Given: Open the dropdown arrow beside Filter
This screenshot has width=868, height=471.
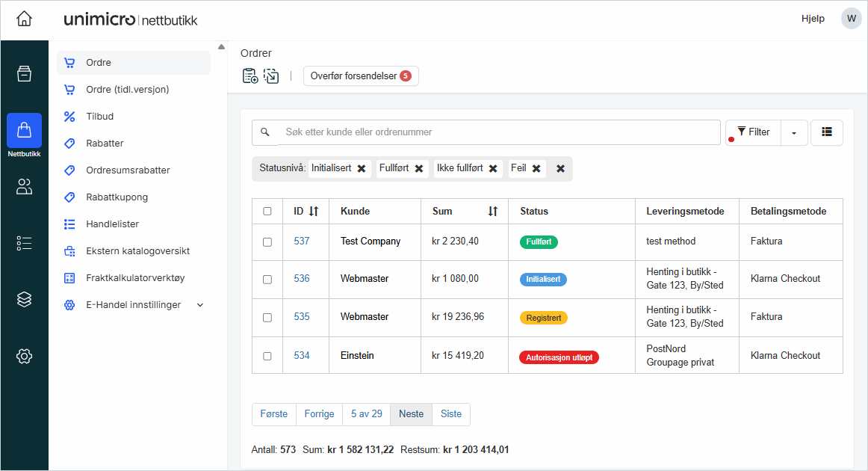Looking at the screenshot, I should 793,133.
